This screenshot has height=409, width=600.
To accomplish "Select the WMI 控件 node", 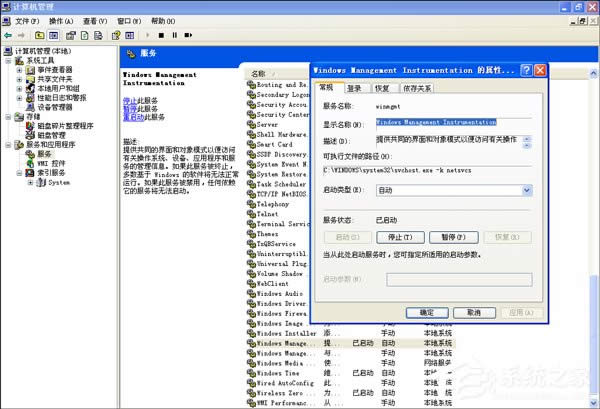I will coord(51,163).
